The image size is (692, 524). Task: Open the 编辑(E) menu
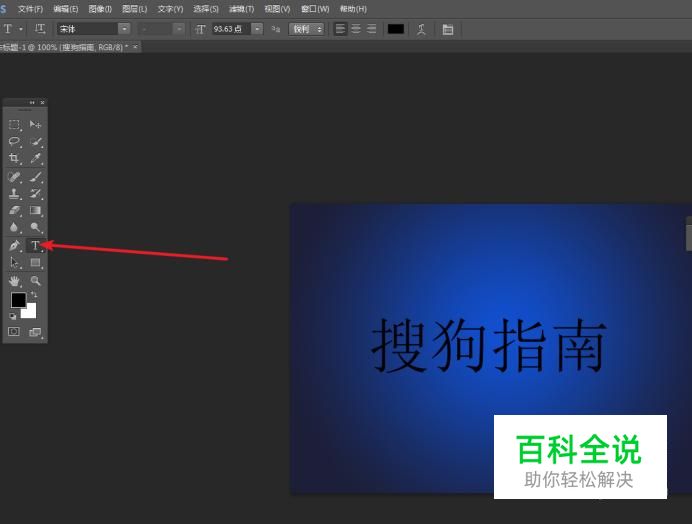[65, 9]
